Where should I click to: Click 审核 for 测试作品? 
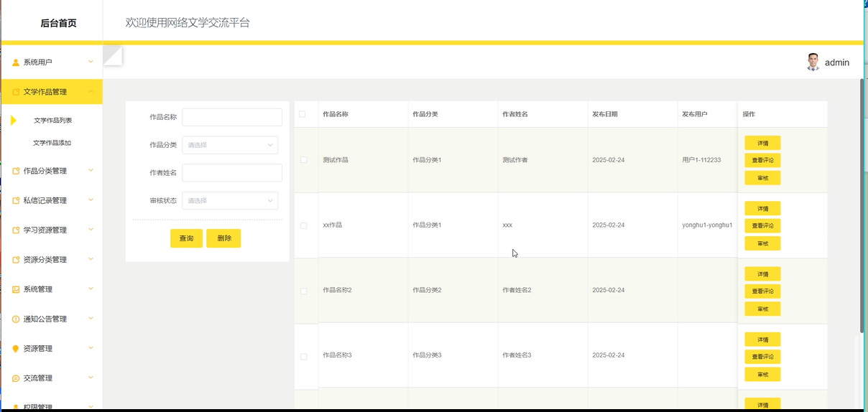point(762,178)
